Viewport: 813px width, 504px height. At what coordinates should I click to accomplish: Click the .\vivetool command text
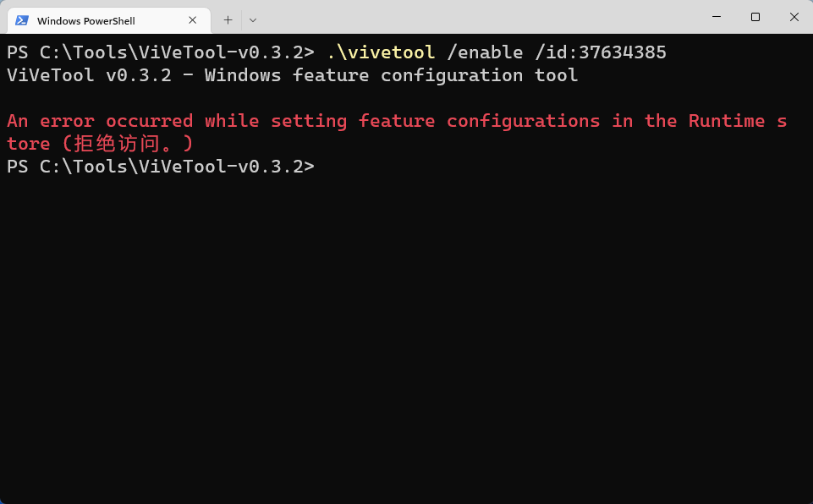(381, 52)
